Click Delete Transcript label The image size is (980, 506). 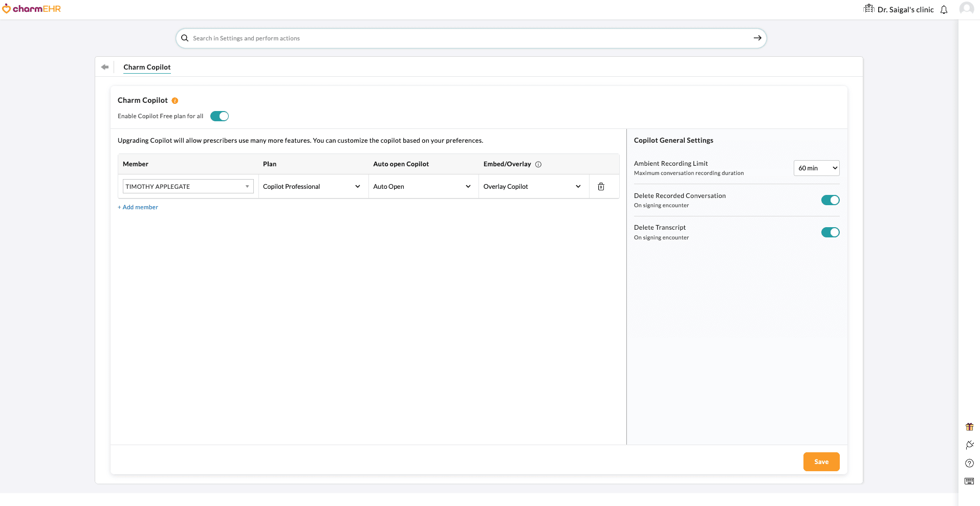660,228
